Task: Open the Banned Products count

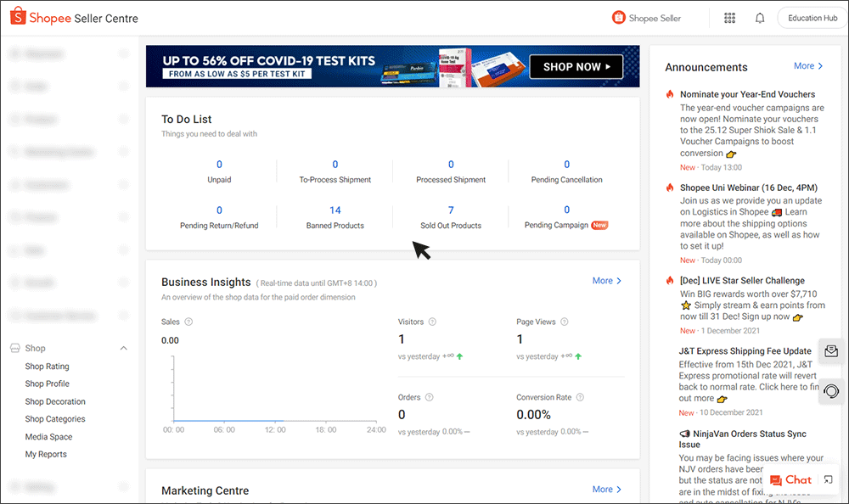Action: (335, 210)
